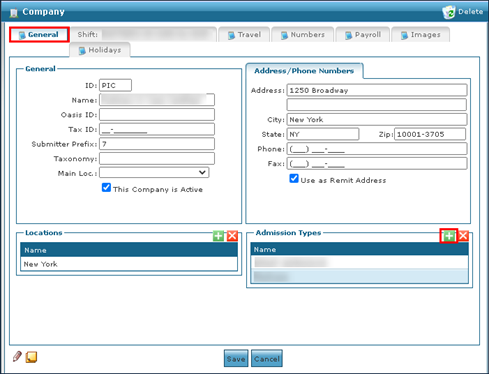Toggle This Company is Active checkbox
Image resolution: width=489 pixels, height=374 pixels.
(106, 187)
